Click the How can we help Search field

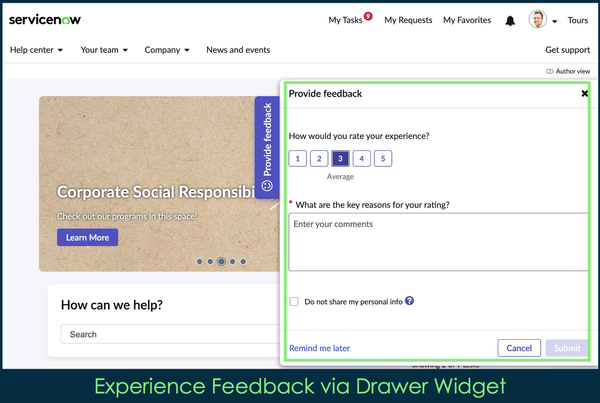[x=170, y=334]
